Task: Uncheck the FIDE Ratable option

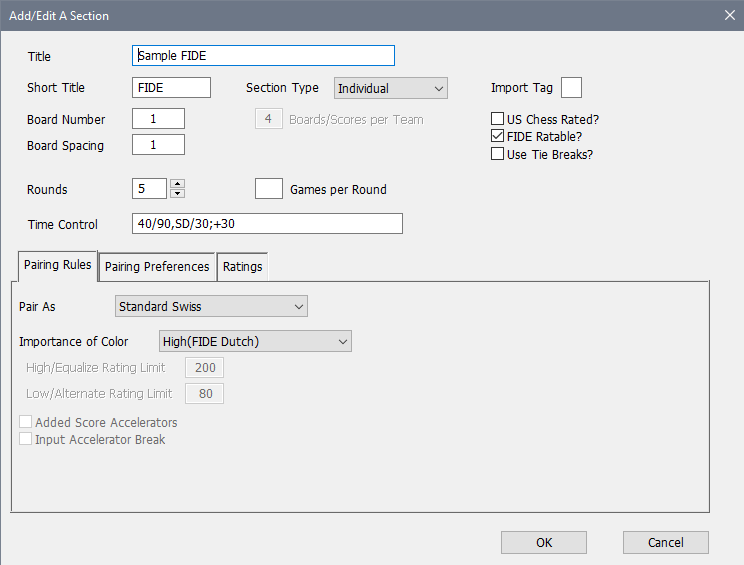Action: pyautogui.click(x=498, y=136)
